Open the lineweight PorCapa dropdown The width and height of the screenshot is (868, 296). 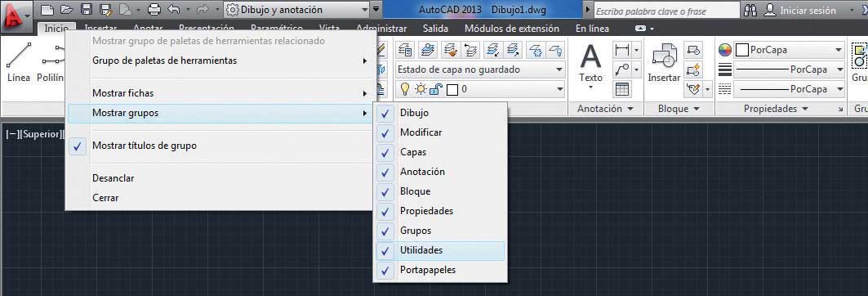tap(790, 70)
